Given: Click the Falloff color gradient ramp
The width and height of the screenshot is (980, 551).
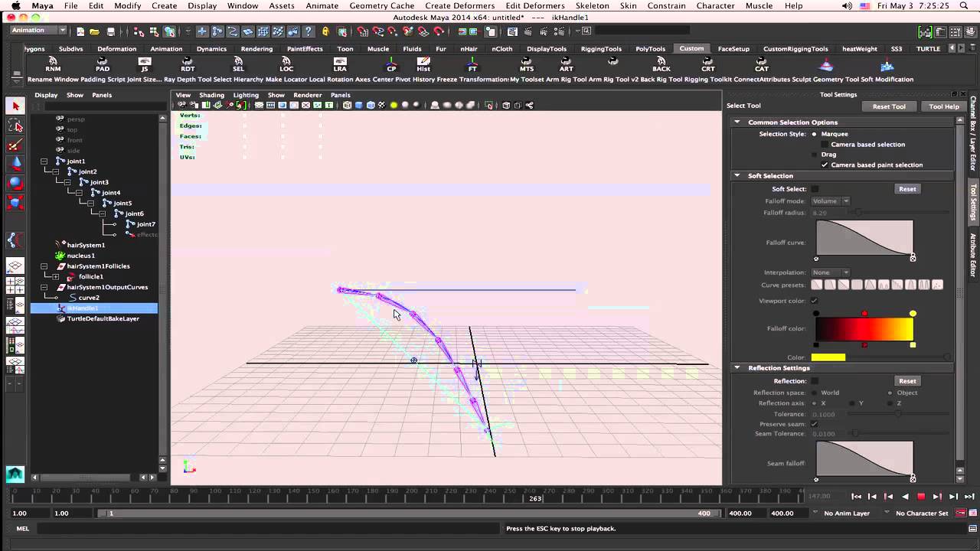Looking at the screenshot, I should pyautogui.click(x=864, y=329).
